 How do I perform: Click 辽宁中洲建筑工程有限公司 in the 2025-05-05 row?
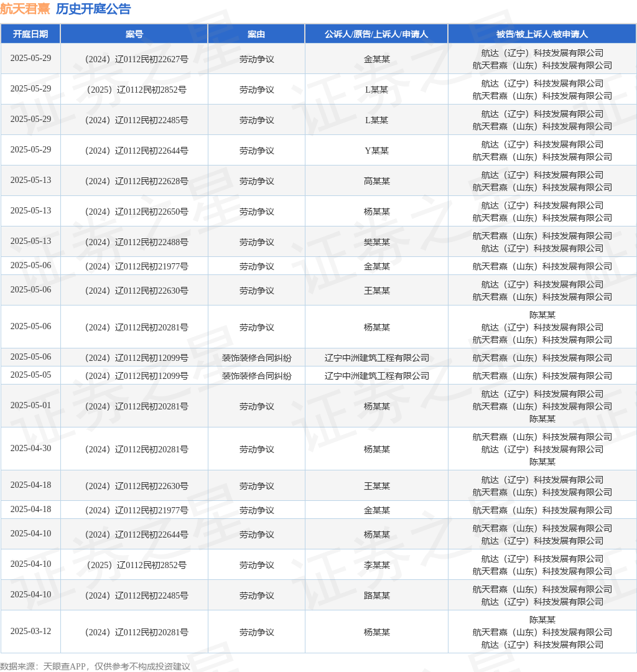376,376
